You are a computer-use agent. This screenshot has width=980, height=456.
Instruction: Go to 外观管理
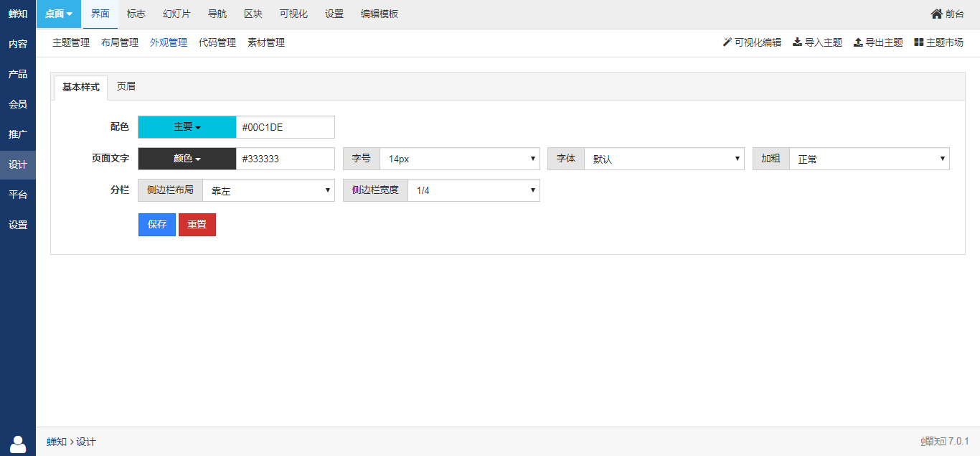tap(169, 42)
